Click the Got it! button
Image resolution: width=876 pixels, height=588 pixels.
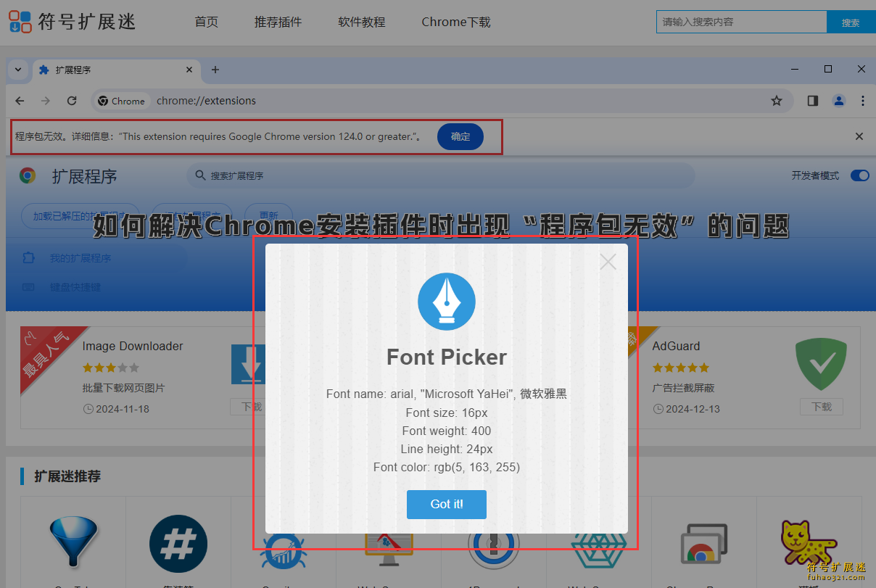pos(447,504)
